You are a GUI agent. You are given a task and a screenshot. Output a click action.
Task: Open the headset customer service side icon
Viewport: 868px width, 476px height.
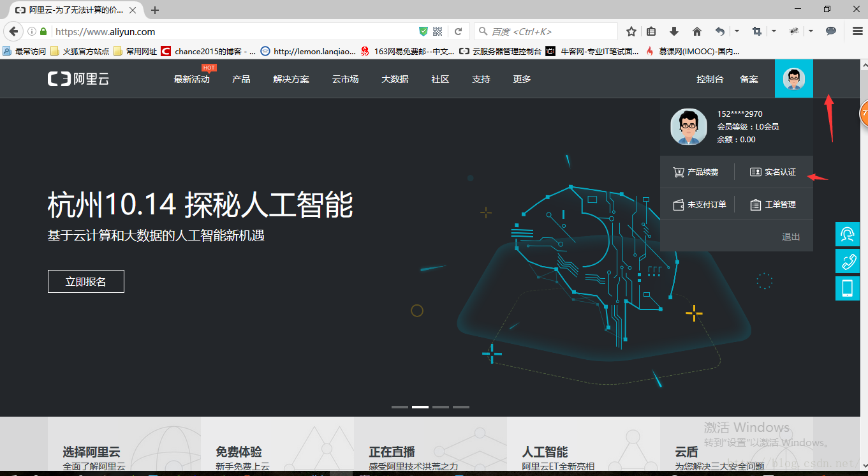[x=848, y=234]
